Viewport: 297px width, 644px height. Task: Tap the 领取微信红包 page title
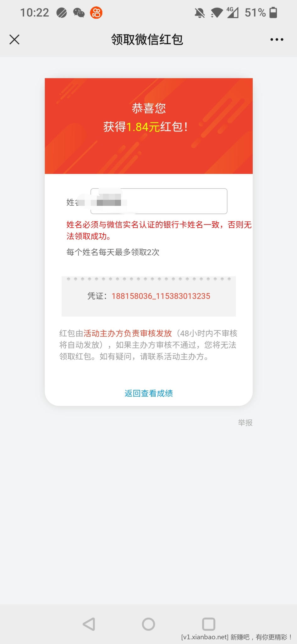tap(147, 40)
